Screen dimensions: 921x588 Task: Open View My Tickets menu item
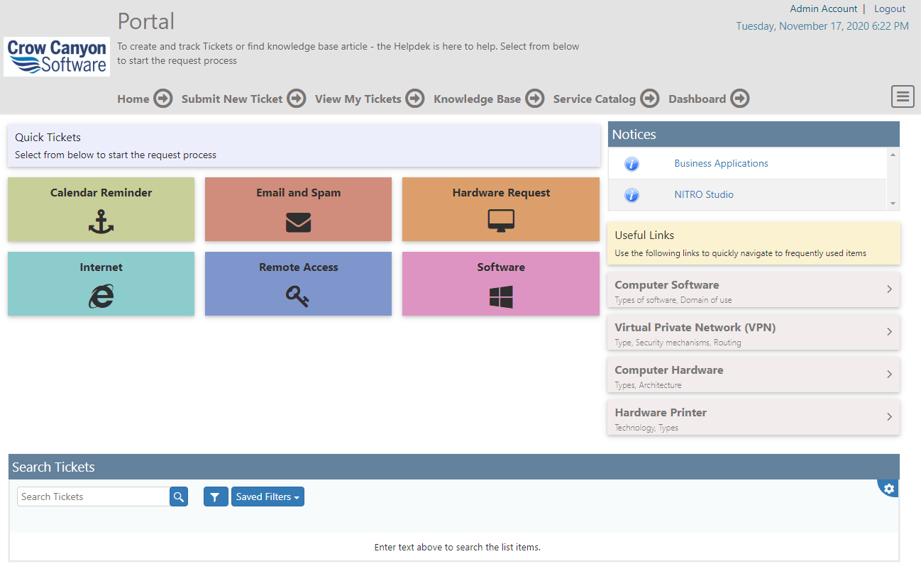pos(358,99)
